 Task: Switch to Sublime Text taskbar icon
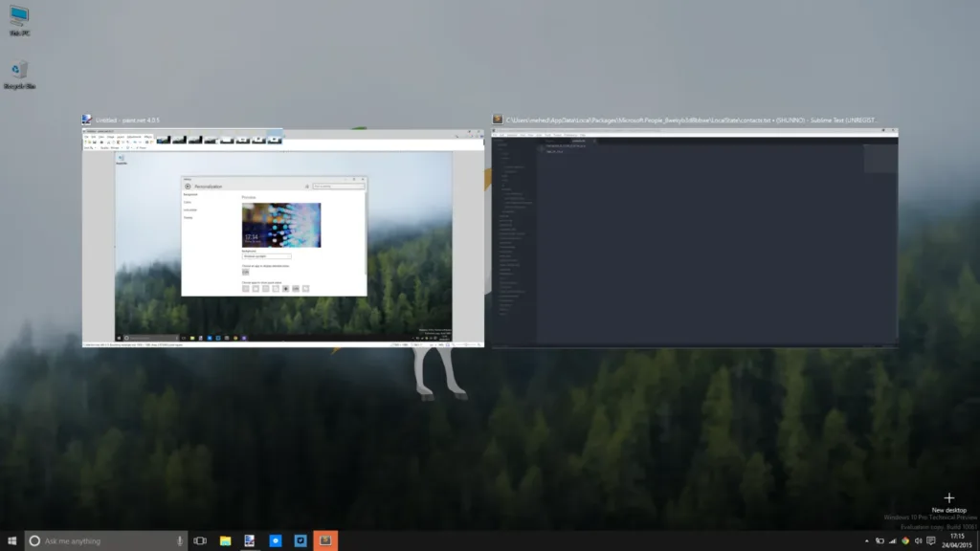(x=325, y=541)
